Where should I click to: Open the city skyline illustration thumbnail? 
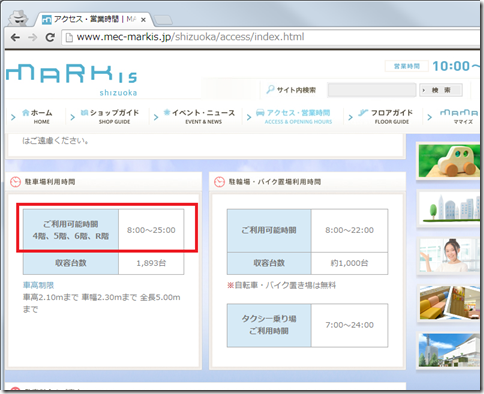click(449, 208)
